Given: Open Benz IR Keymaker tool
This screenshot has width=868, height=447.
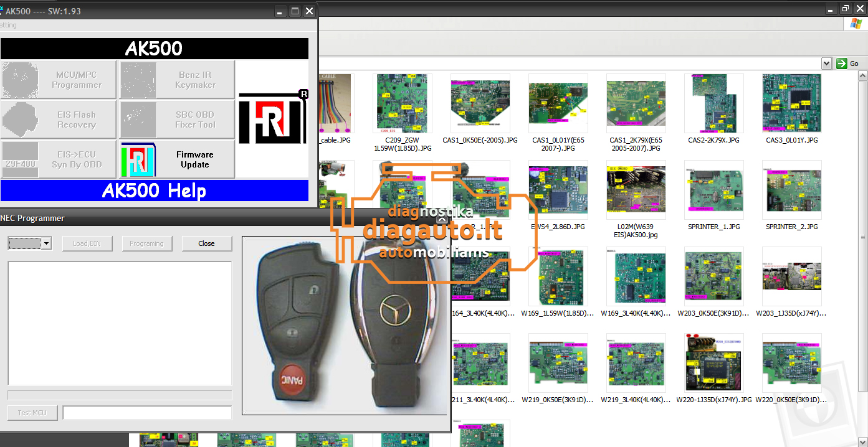Looking at the screenshot, I should pos(177,80).
